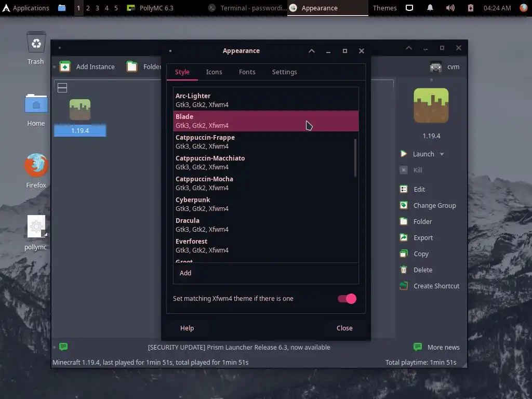The height and width of the screenshot is (399, 532).
Task: Click the battery power icon in panel
Action: (x=470, y=8)
